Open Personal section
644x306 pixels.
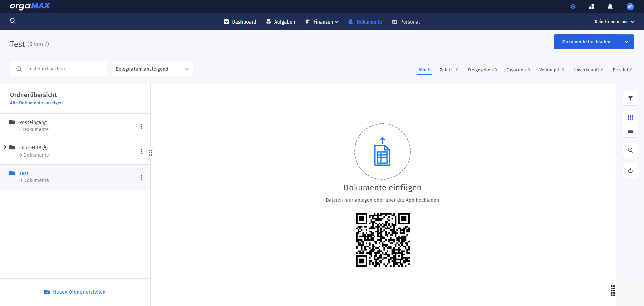point(406,22)
